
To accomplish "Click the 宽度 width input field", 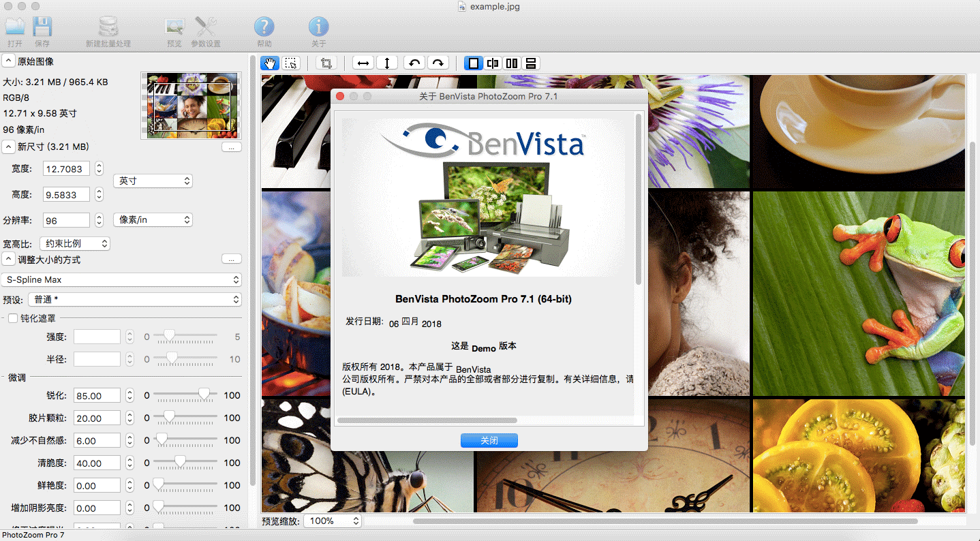I will click(x=67, y=168).
